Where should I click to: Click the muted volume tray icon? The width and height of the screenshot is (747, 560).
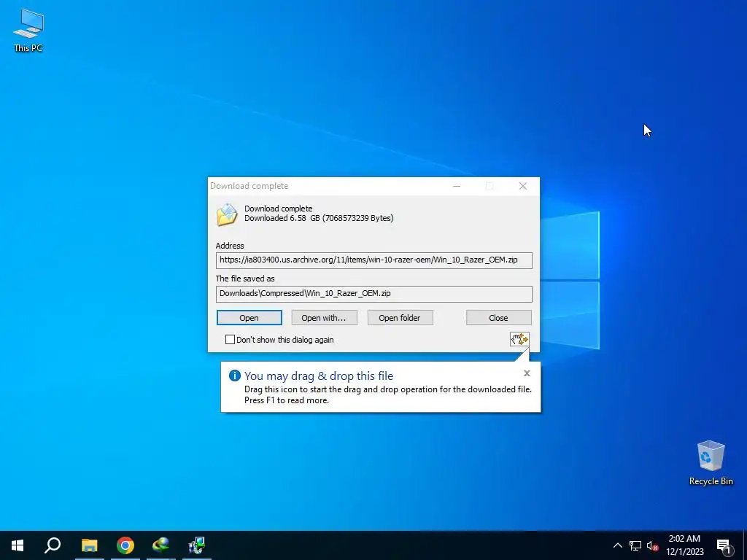652,545
